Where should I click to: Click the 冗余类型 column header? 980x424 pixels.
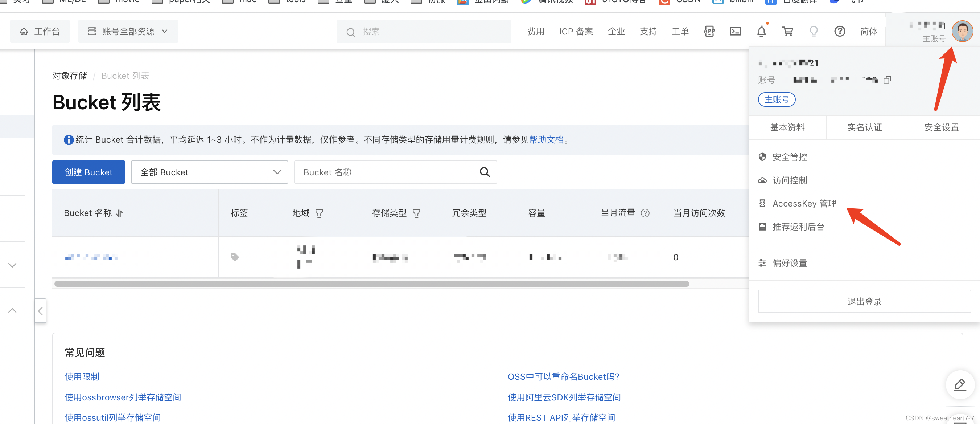469,213
